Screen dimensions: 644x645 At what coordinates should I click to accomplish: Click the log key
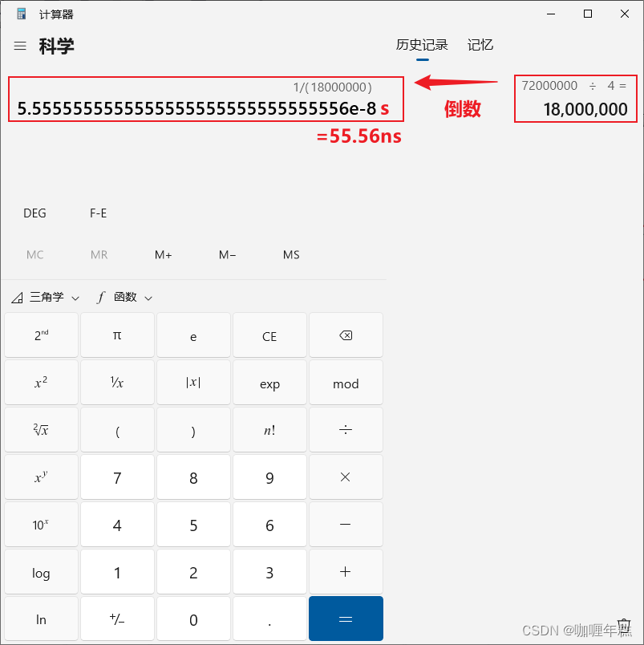click(x=41, y=572)
